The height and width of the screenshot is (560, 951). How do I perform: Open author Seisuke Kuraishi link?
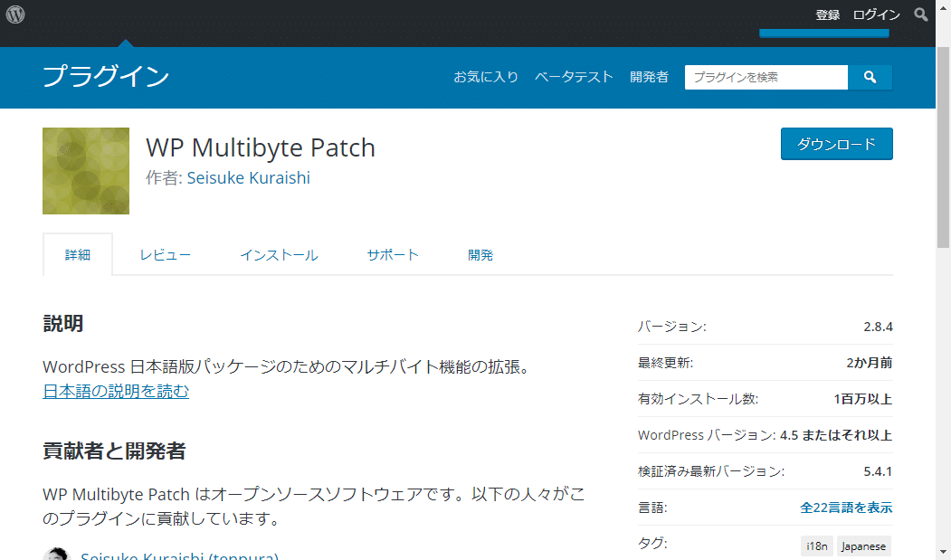point(248,177)
